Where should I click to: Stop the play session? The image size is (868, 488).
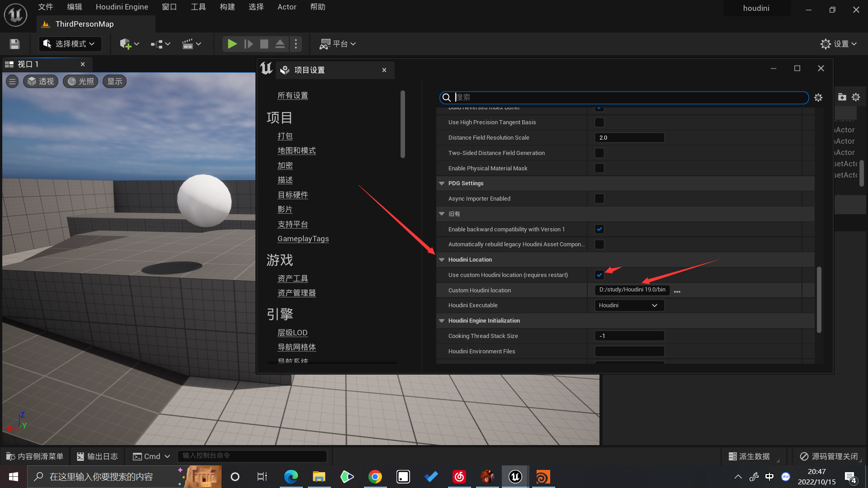tap(264, 44)
